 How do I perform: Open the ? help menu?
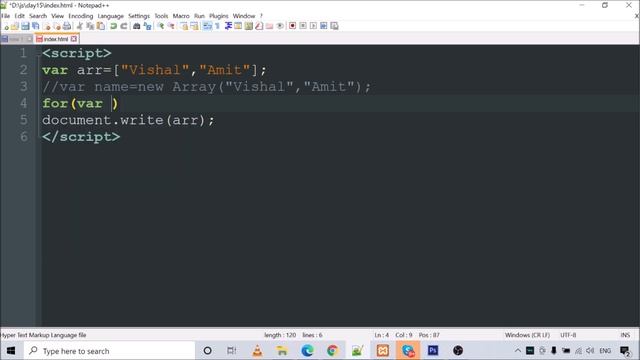(261, 16)
